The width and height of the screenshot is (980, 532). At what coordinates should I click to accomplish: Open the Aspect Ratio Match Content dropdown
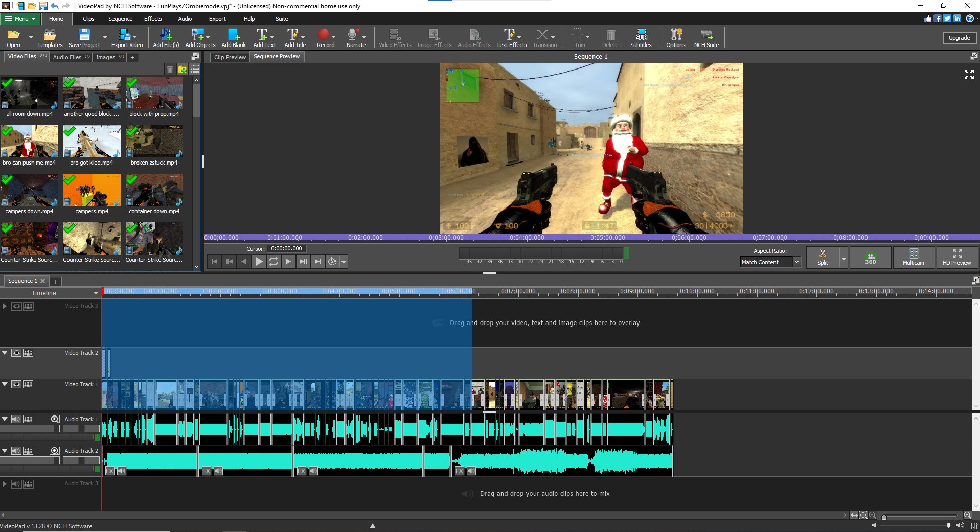tap(770, 262)
